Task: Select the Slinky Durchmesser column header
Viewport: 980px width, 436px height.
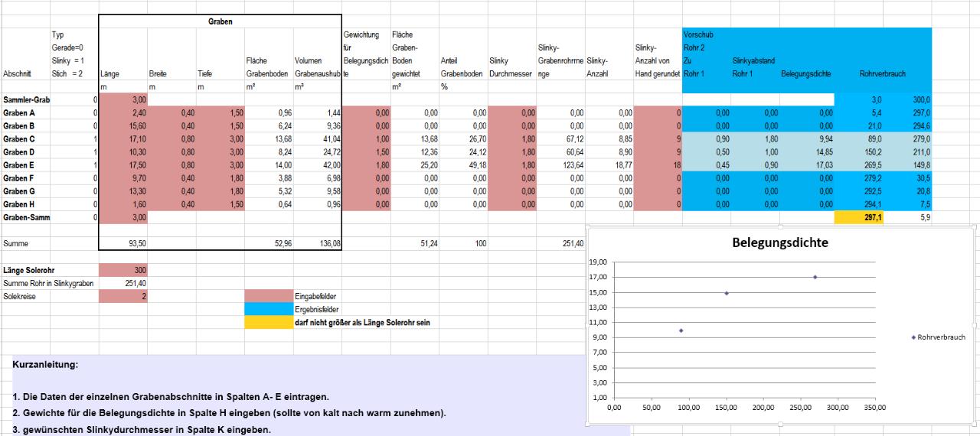Action: click(x=511, y=67)
